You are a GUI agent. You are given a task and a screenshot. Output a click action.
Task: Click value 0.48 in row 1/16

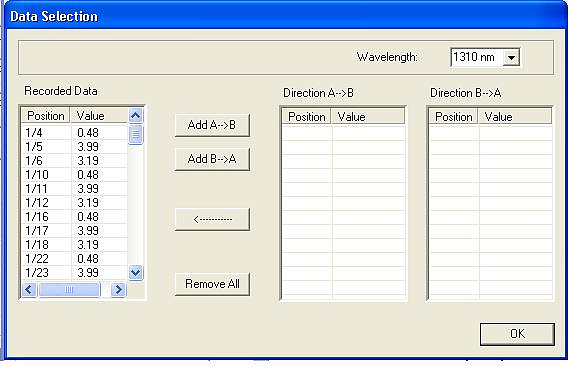[x=88, y=217]
